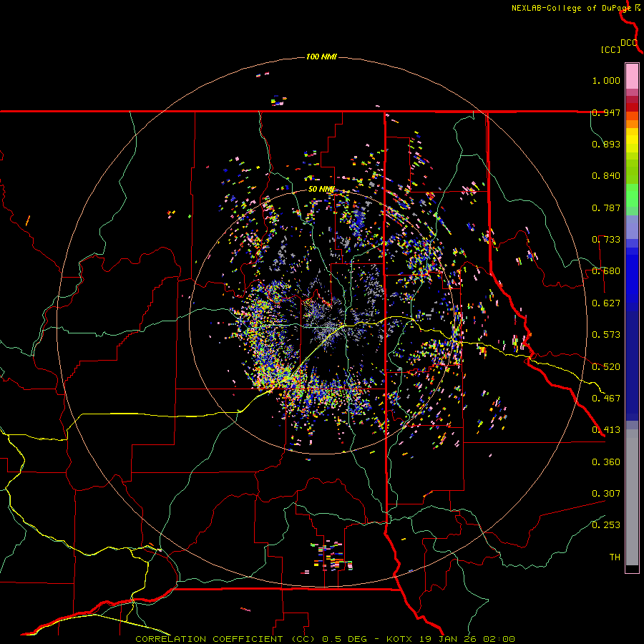Viewport: 644px width, 644px height.
Task: Select the 0.467 scale value label
Action: (x=606, y=399)
